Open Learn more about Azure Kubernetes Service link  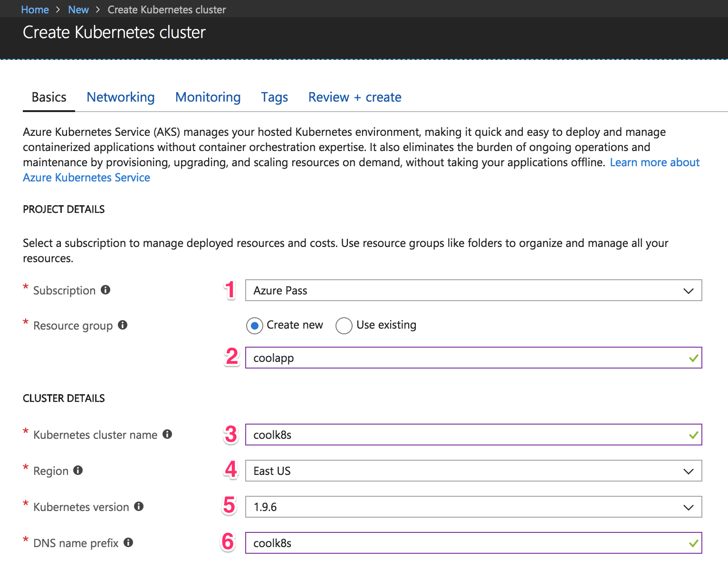point(654,162)
